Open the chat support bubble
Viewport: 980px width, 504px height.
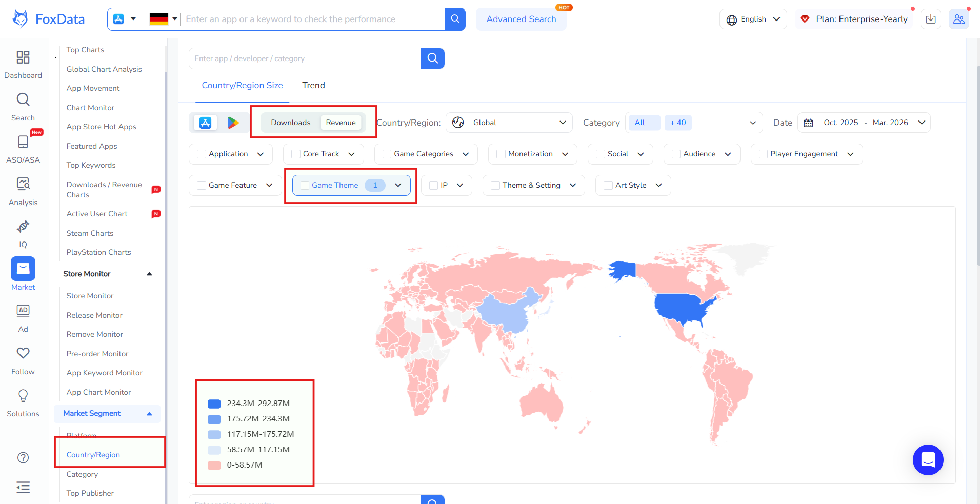pos(928,460)
